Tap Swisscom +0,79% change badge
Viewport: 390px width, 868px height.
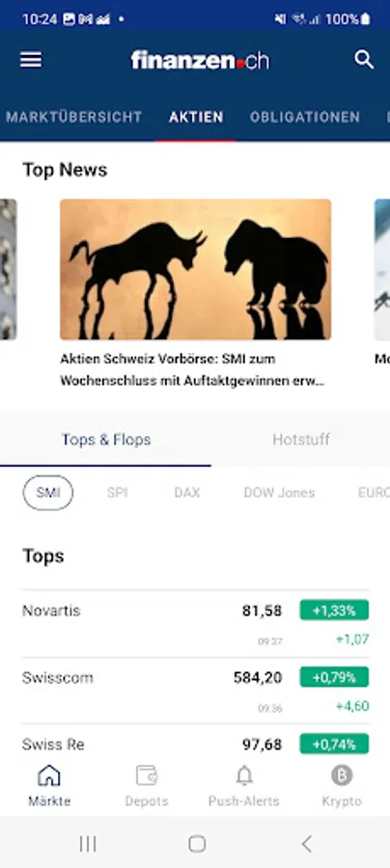tap(335, 677)
